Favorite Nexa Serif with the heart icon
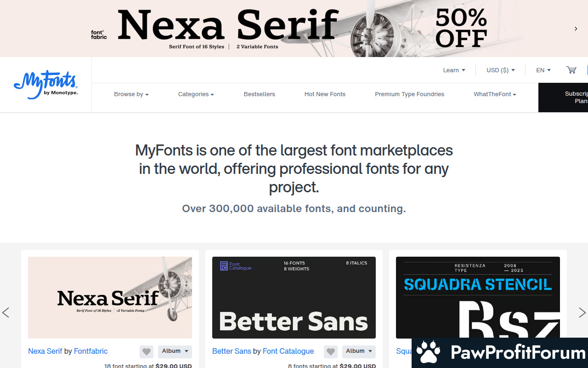 pyautogui.click(x=147, y=351)
